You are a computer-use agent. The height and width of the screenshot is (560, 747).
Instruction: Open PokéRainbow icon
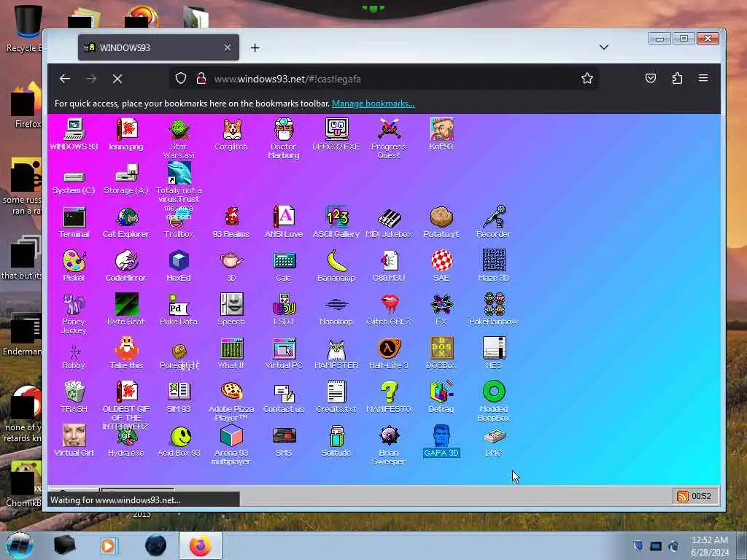pyautogui.click(x=494, y=309)
